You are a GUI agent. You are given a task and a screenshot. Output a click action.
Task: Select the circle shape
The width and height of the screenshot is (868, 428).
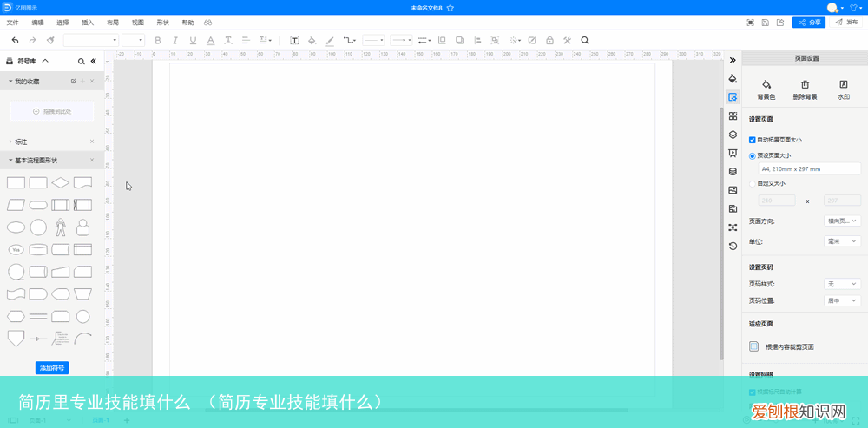[x=38, y=227]
